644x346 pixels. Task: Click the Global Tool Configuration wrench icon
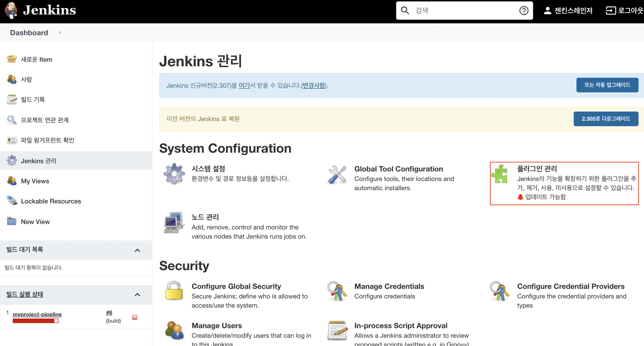(337, 174)
